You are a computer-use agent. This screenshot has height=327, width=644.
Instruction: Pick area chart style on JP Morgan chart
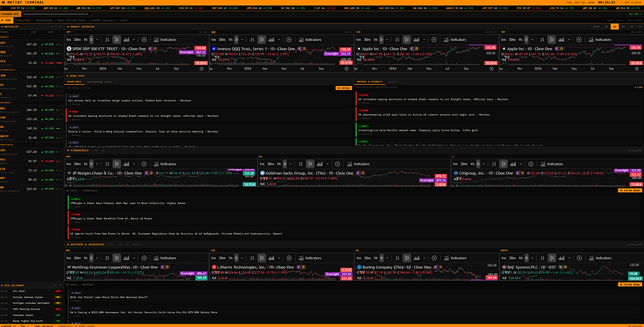pyautogui.click(x=126, y=163)
